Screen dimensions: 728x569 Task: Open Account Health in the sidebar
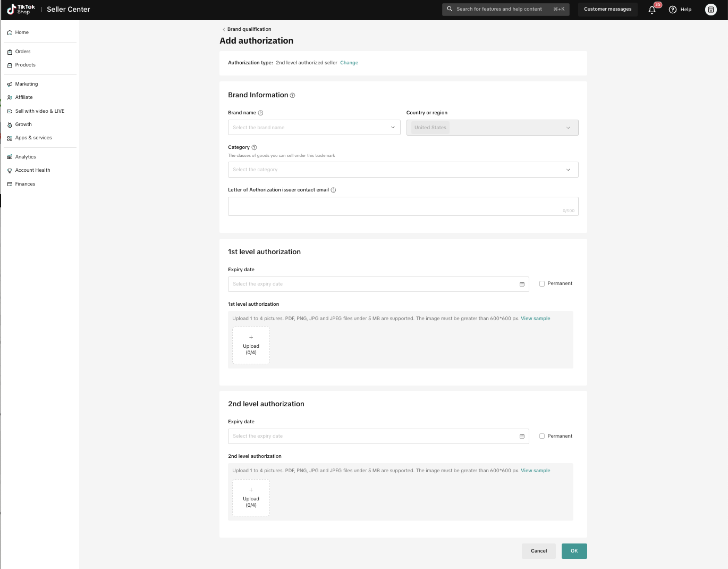coord(32,170)
